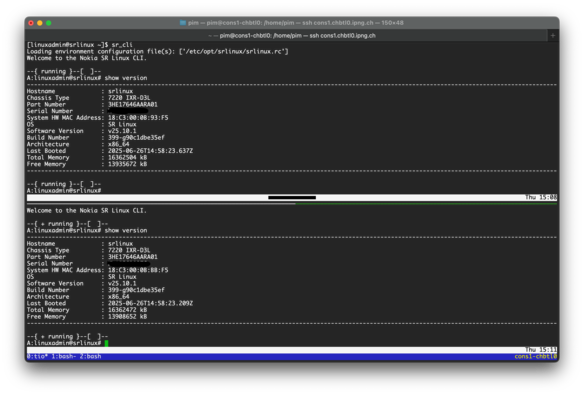Click Total Memory label beside 16362472 kB

click(x=48, y=310)
